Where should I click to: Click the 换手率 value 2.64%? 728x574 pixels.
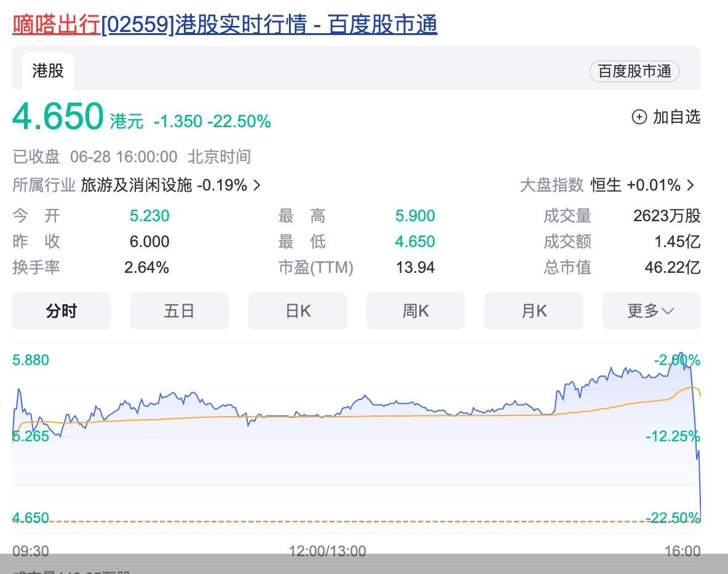pos(146,268)
